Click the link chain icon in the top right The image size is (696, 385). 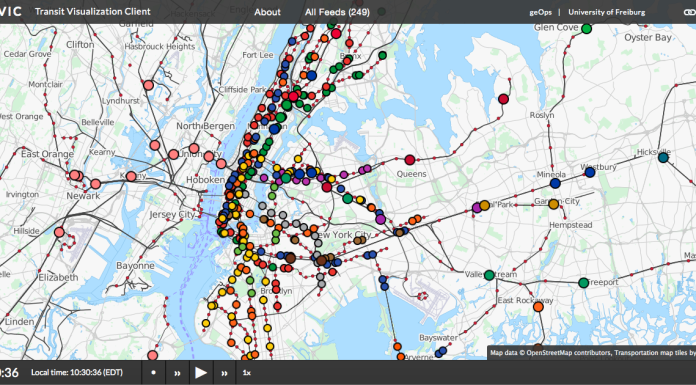click(690, 12)
